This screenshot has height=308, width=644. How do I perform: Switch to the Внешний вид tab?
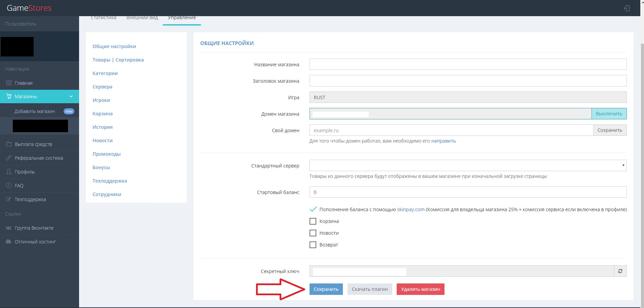pos(142,17)
